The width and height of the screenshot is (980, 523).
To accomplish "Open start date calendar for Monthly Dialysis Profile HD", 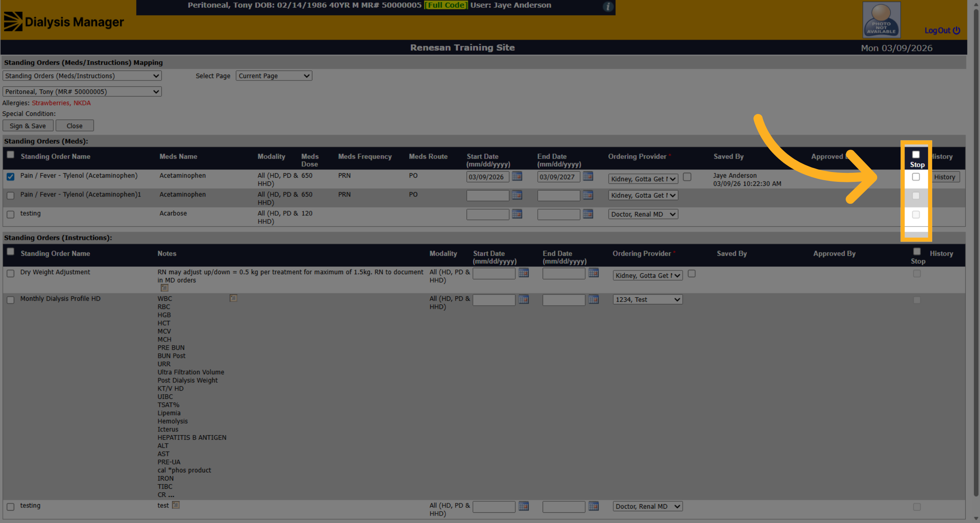I will 523,299.
